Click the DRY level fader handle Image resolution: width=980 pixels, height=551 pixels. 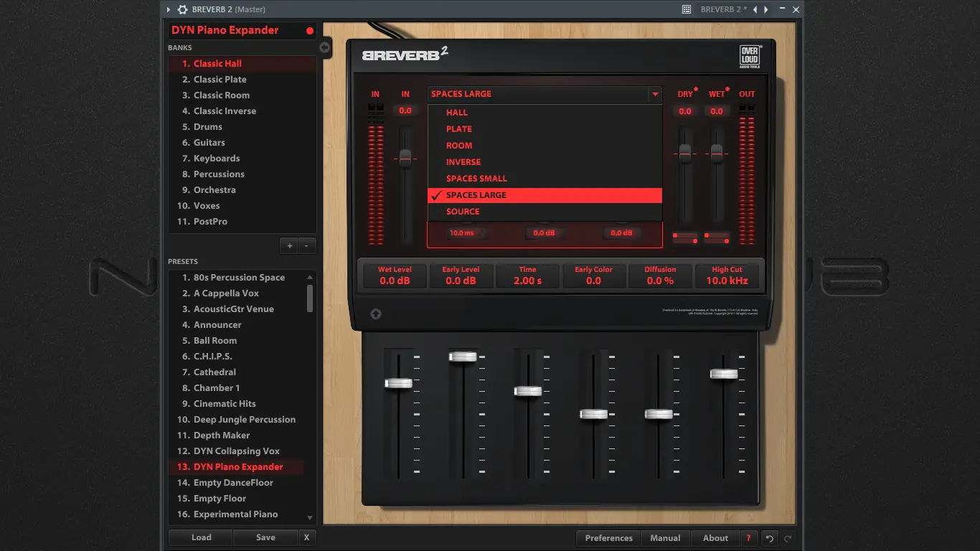point(685,153)
